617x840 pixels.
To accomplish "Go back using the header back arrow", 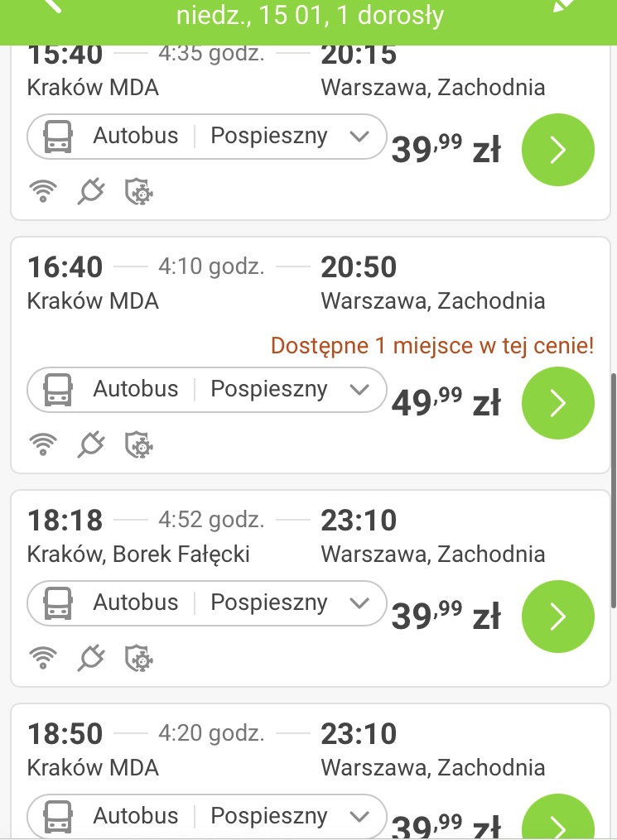I will [52, 5].
